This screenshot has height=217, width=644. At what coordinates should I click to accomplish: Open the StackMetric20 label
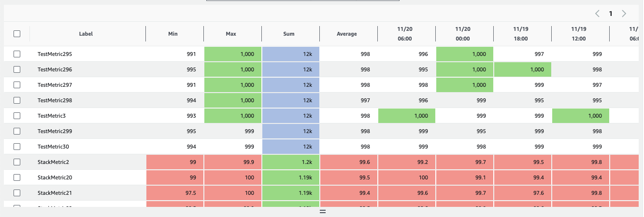pyautogui.click(x=55, y=177)
